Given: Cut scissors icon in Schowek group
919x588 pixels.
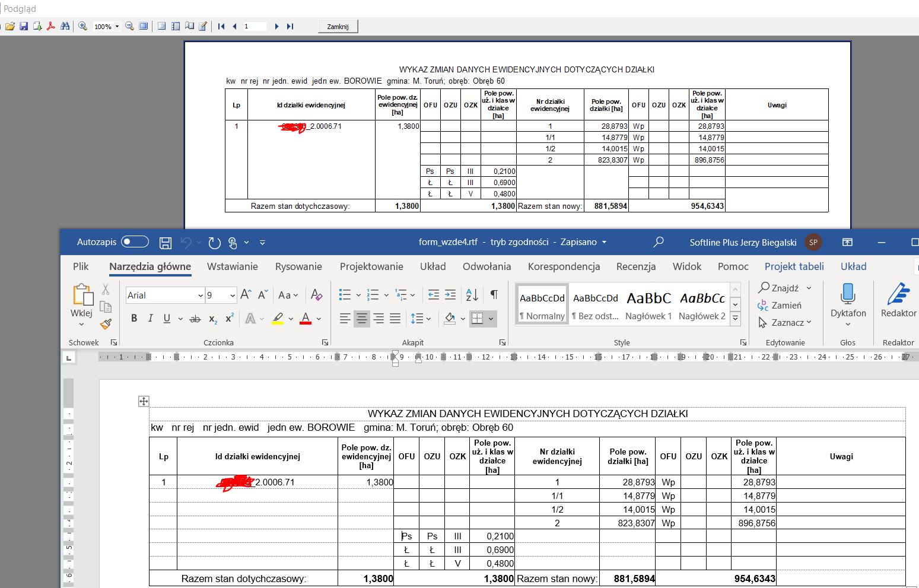Looking at the screenshot, I should [106, 289].
